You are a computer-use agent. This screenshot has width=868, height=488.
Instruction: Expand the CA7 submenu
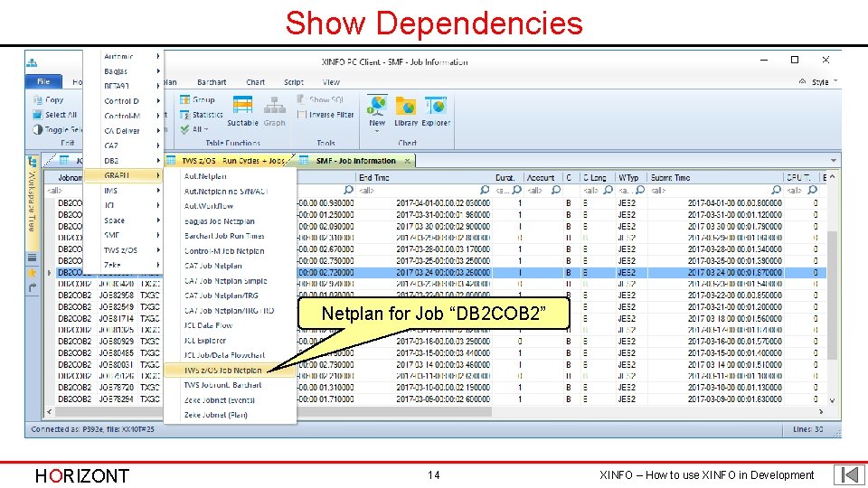tap(157, 146)
